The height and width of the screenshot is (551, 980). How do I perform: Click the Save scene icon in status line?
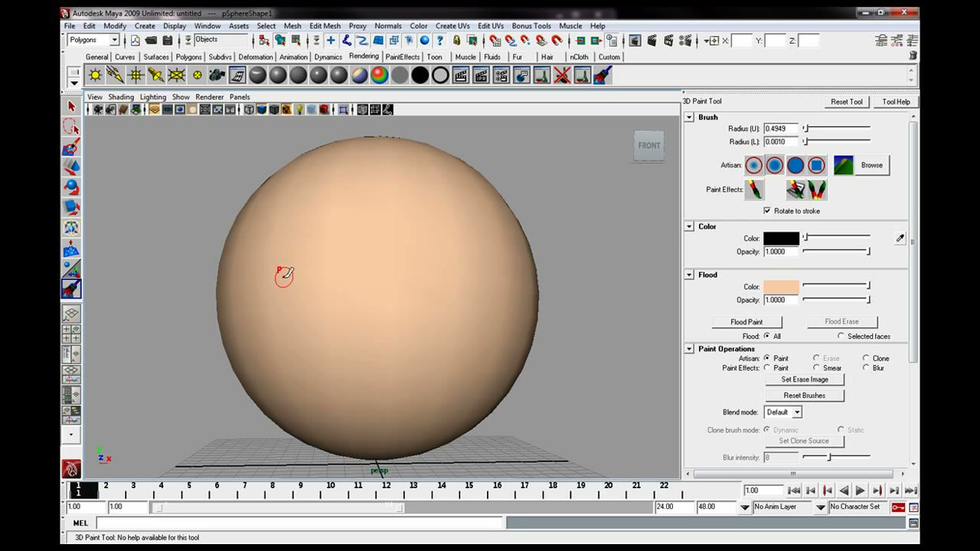point(167,41)
